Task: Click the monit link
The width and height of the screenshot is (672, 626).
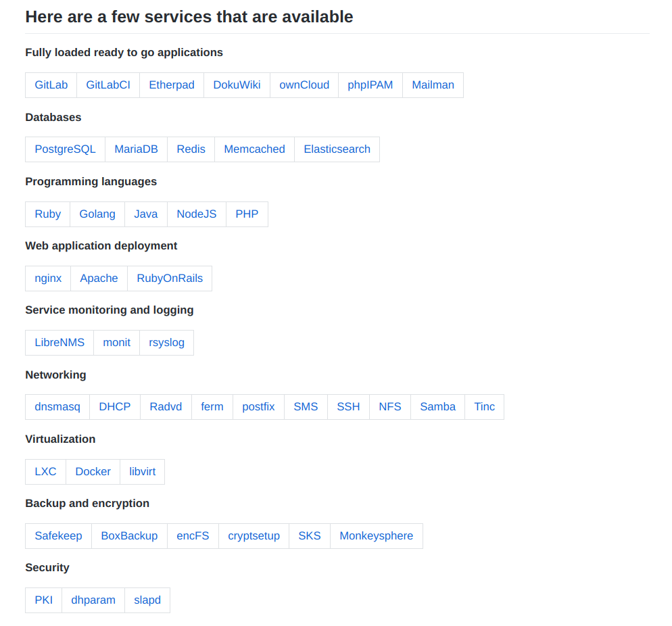Action: (x=116, y=342)
